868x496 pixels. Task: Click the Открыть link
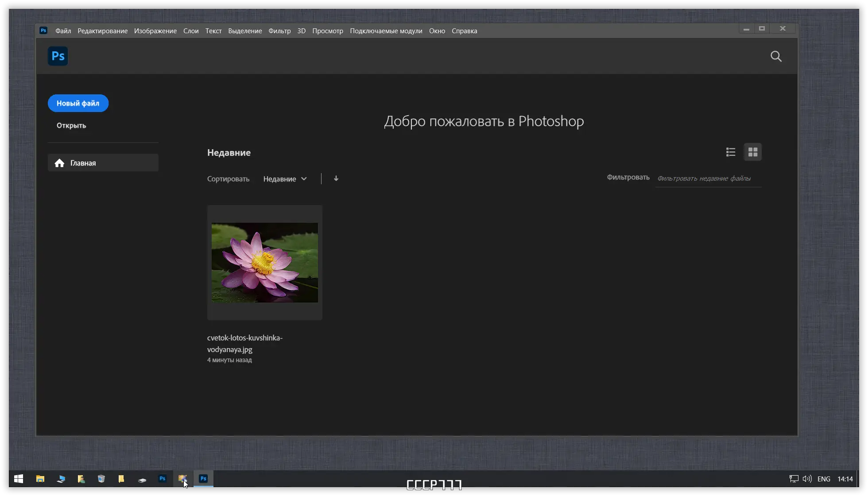(71, 125)
